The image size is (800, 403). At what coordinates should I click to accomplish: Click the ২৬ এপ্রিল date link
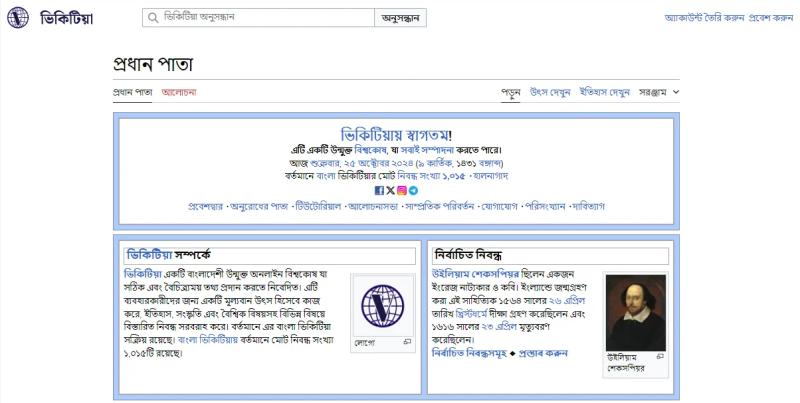click(x=567, y=300)
